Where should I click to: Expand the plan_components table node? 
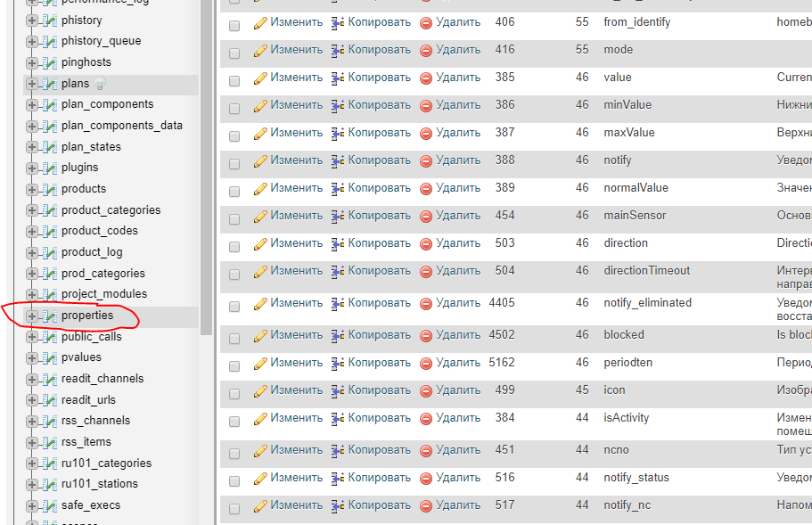point(31,104)
